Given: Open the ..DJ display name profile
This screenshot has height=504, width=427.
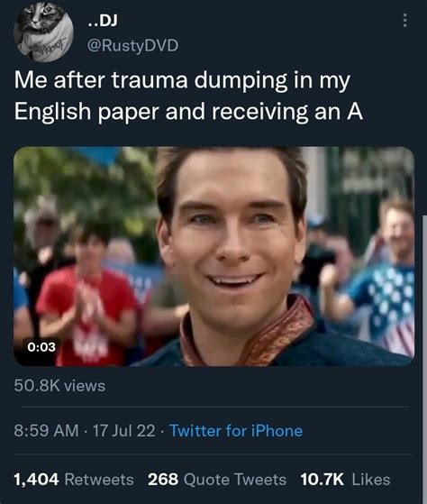Looking at the screenshot, I should [x=103, y=21].
